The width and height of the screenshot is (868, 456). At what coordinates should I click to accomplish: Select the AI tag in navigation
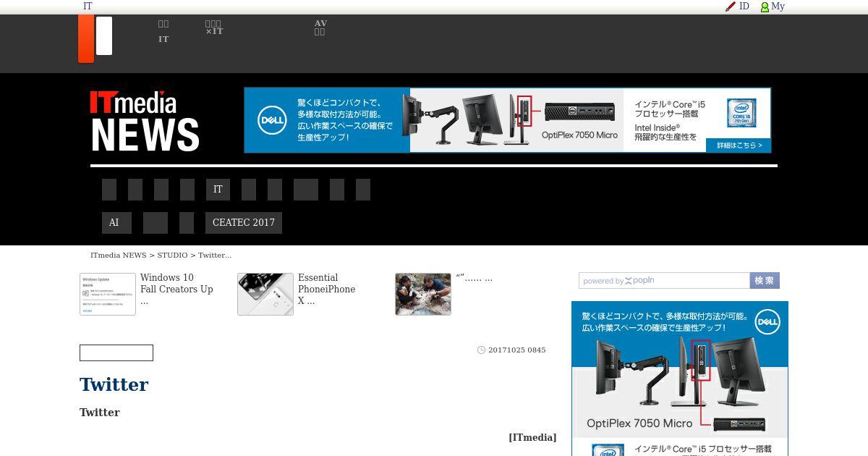[116, 223]
